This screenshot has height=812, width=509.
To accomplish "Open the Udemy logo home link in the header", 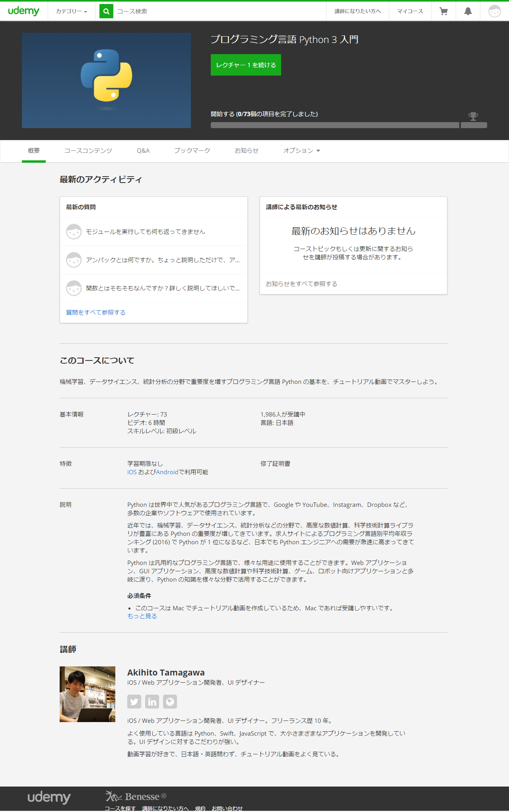I will 23,11.
